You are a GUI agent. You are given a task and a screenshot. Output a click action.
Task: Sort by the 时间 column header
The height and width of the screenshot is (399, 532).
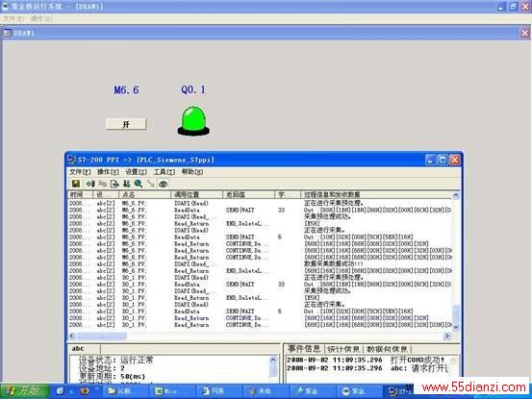point(81,194)
